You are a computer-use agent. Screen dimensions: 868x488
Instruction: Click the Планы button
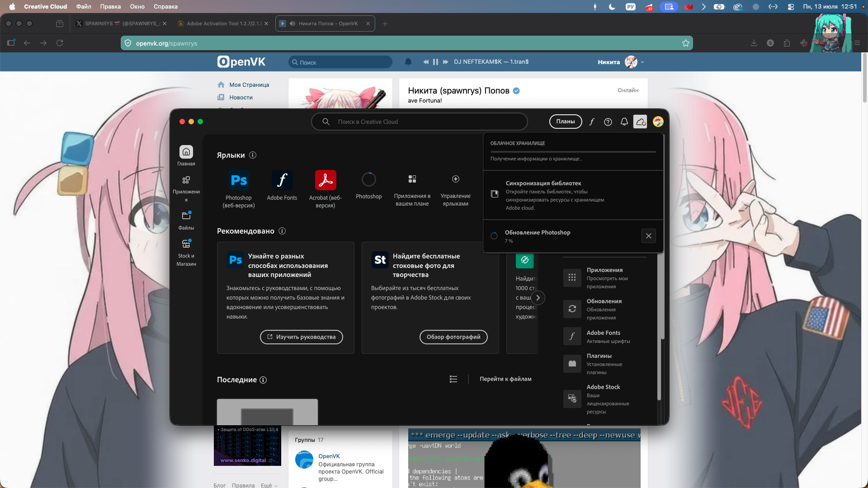click(566, 122)
